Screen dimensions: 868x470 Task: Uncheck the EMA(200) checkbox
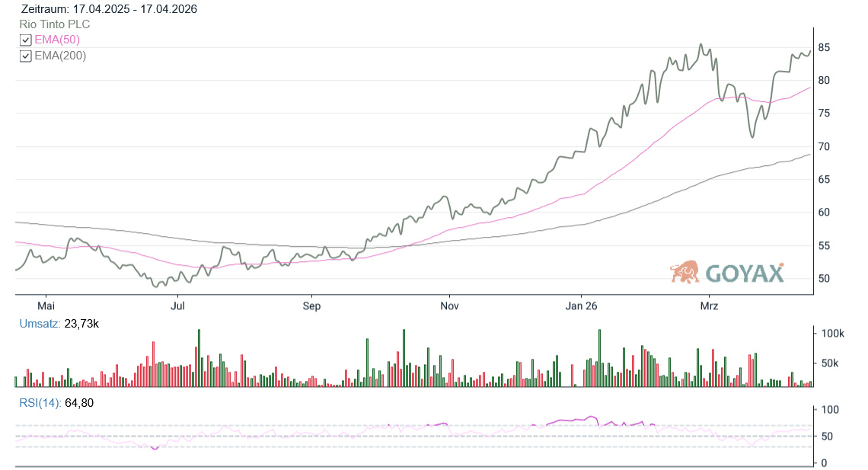26,56
